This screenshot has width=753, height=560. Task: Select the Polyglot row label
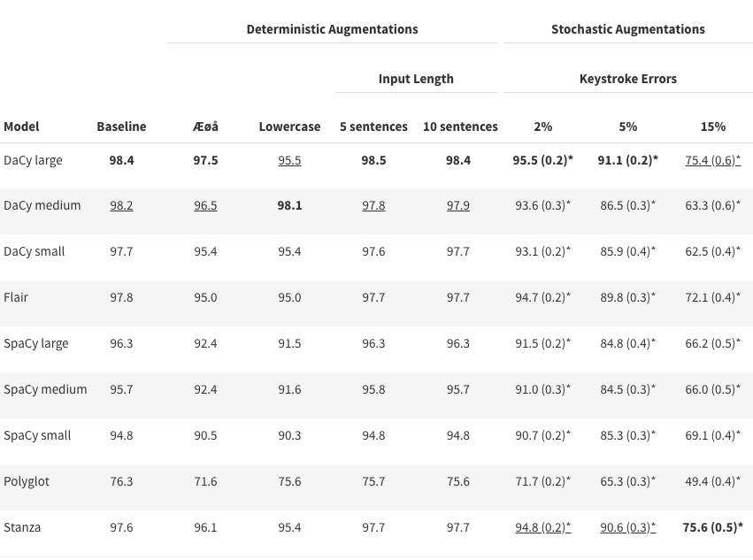click(x=27, y=482)
